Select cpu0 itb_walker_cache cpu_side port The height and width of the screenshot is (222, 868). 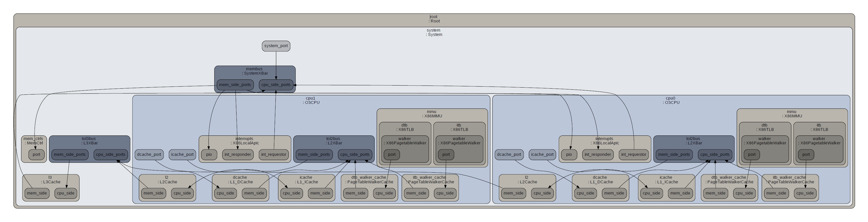[805, 193]
